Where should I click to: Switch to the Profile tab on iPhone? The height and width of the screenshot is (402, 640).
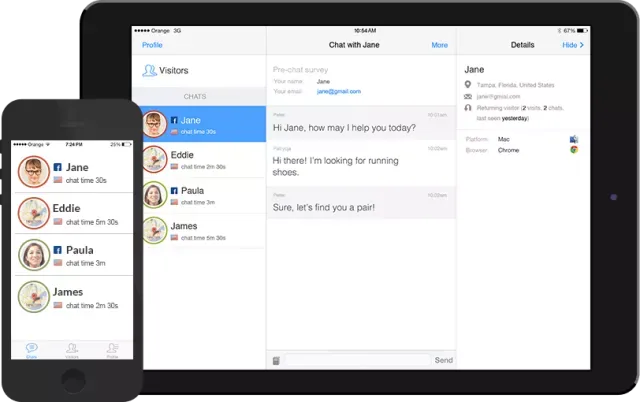point(112,350)
